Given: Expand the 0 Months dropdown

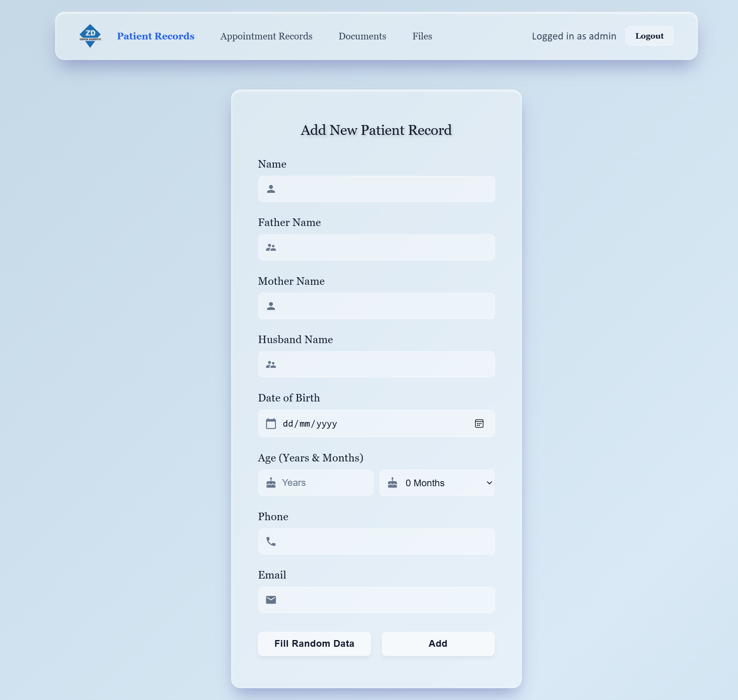Looking at the screenshot, I should [437, 483].
